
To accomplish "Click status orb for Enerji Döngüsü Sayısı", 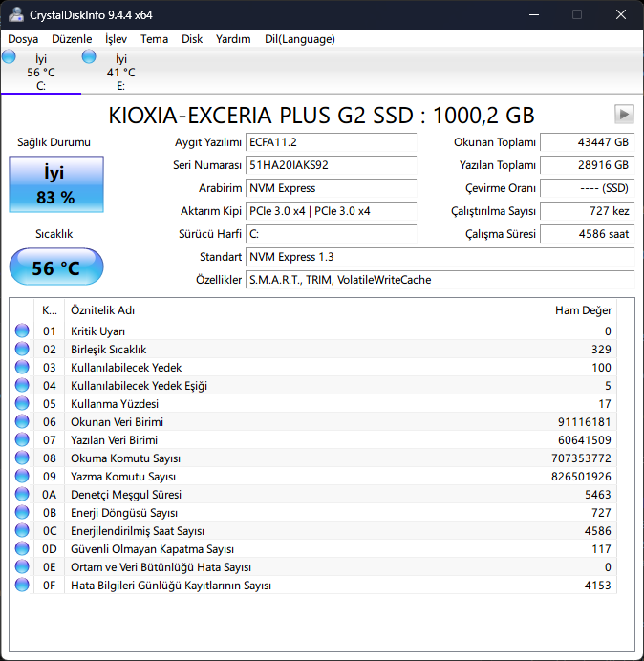I will click(x=22, y=512).
